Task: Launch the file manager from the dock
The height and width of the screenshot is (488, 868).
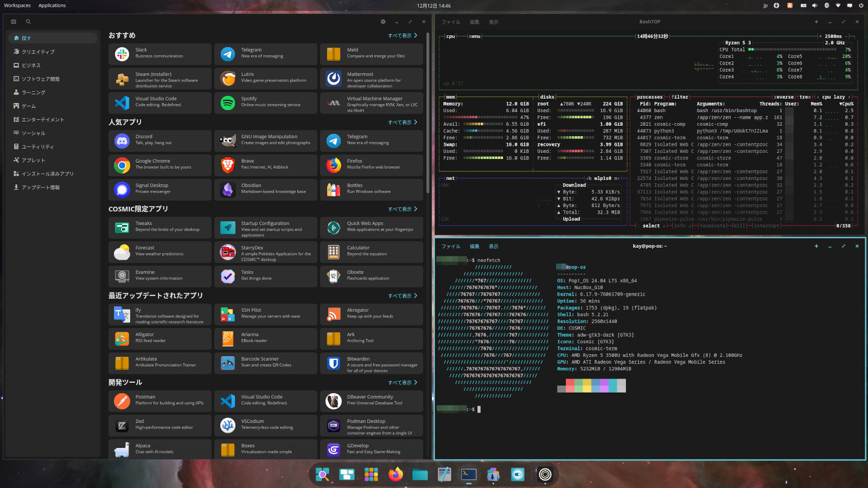Action: 420,474
